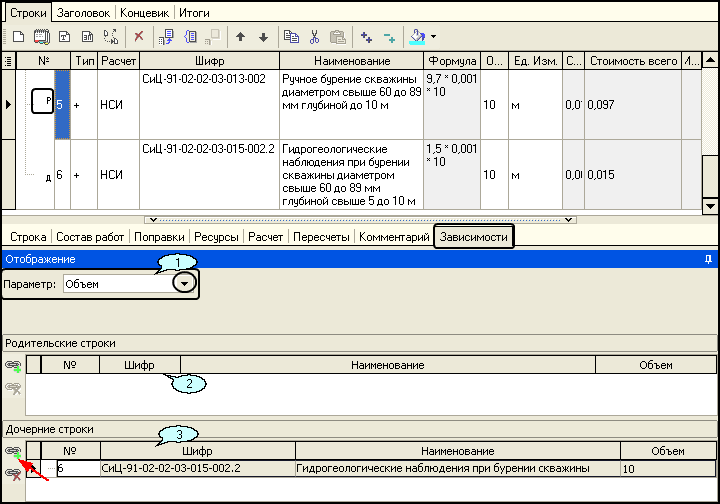Click child row number field with 6
This screenshot has height=504, width=720.
77,468
